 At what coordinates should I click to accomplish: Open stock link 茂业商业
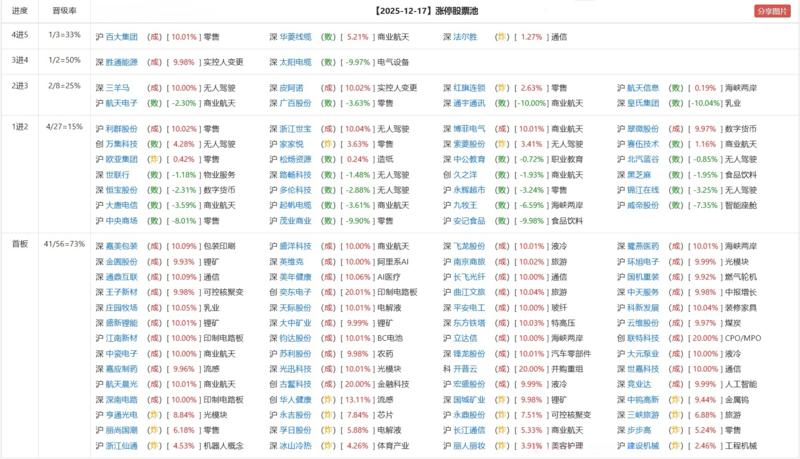tap(295, 221)
